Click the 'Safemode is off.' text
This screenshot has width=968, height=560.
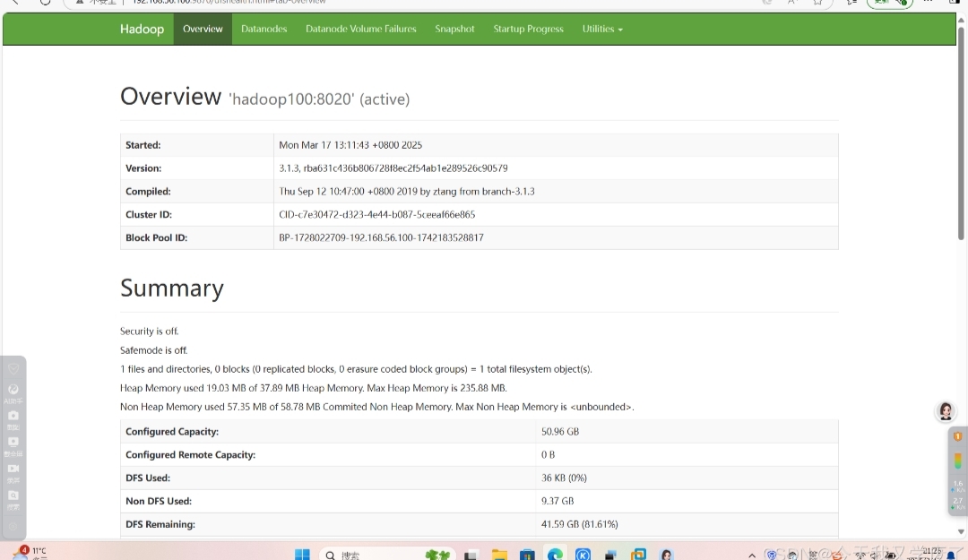154,350
